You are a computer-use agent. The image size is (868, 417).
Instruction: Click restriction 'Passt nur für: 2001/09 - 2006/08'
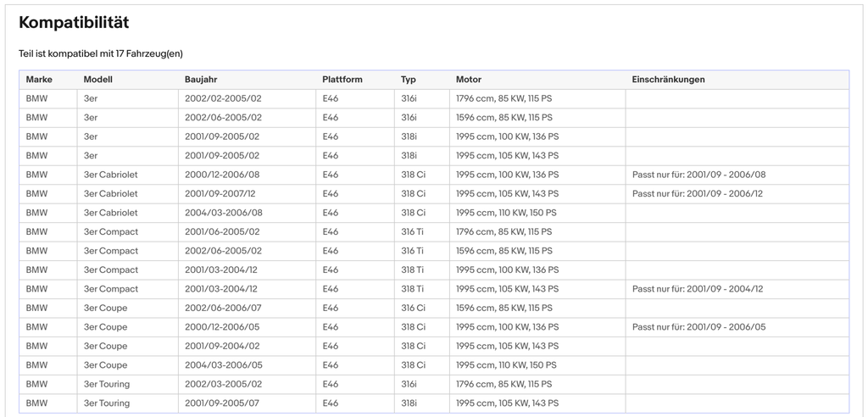click(698, 175)
